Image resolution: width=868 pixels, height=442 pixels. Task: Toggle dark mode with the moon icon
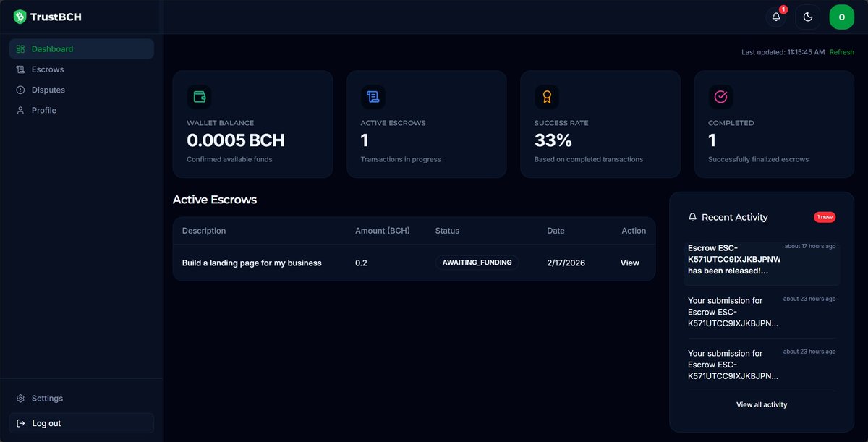coord(808,17)
